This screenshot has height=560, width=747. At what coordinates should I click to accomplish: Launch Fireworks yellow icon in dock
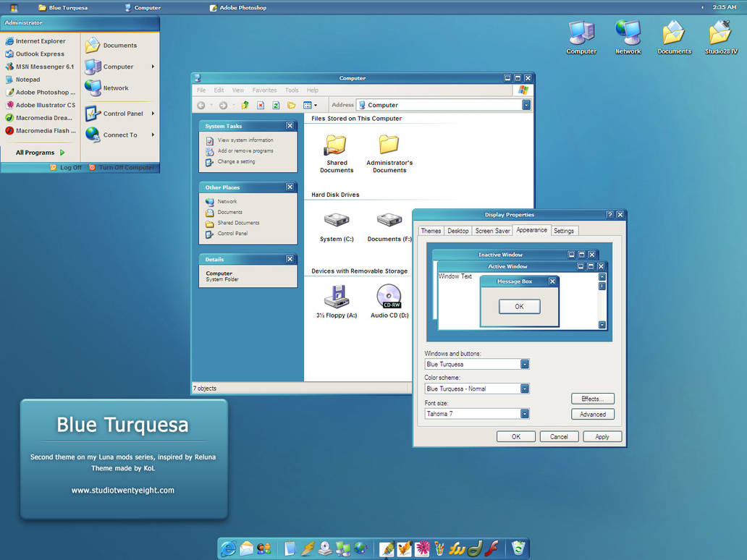click(x=457, y=549)
